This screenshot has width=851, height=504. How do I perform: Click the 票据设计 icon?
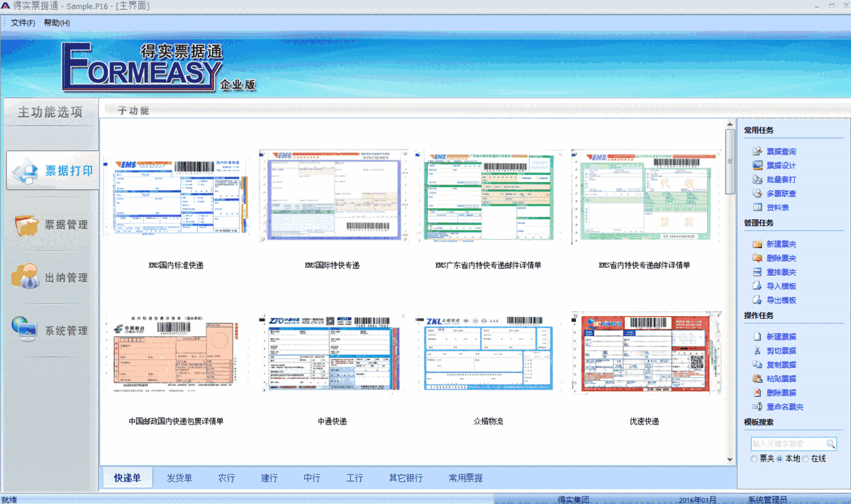(757, 165)
